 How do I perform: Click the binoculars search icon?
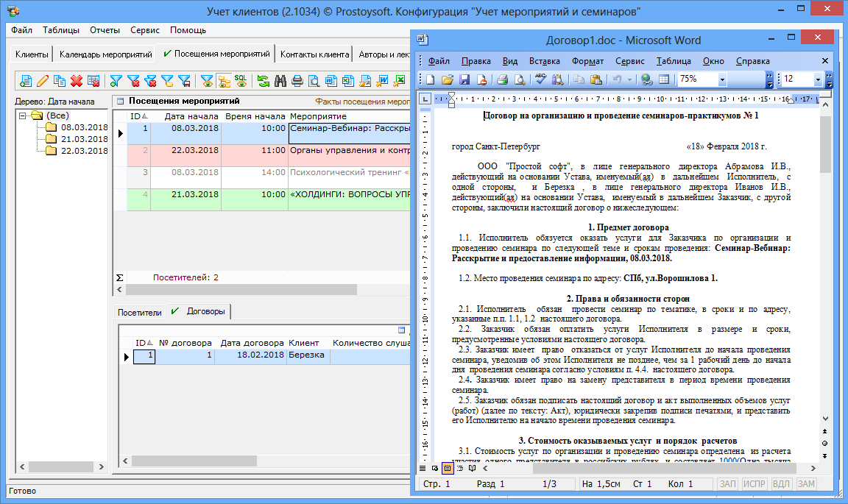[280, 81]
